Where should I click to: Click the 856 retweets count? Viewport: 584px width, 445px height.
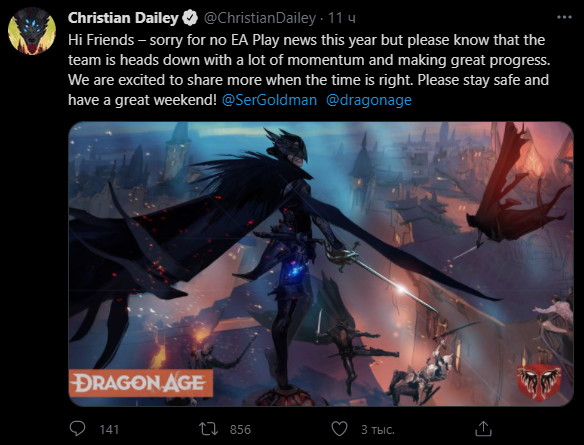coord(240,429)
